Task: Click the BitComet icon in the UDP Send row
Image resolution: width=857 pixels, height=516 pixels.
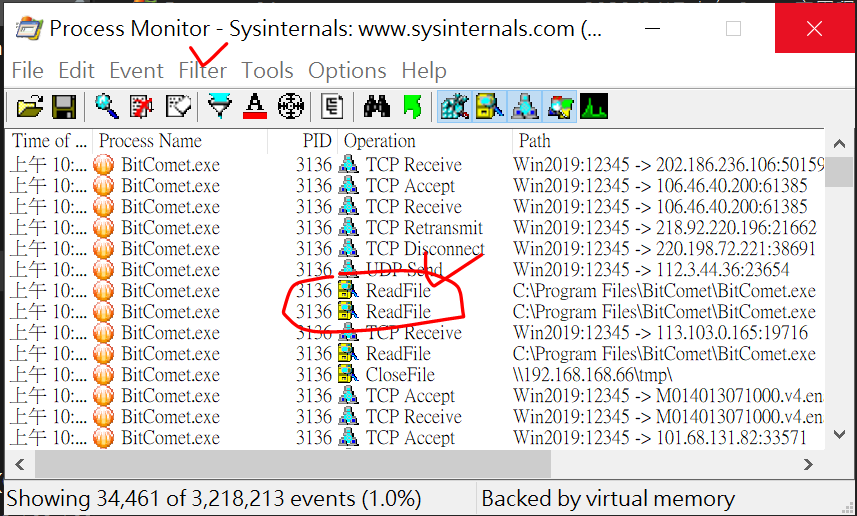Action: 104,269
